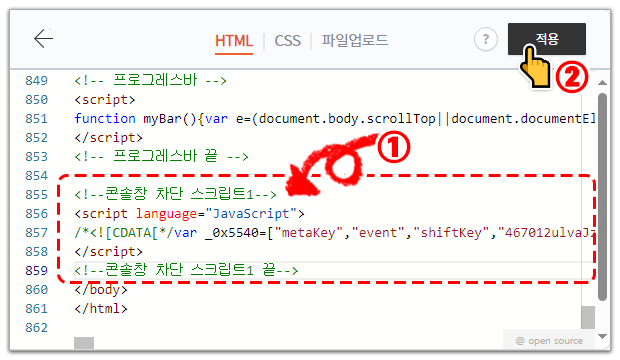The image size is (620, 360).
Task: Click the '<!-- 프로그레스바 끝 -->' comment
Action: pos(161,156)
